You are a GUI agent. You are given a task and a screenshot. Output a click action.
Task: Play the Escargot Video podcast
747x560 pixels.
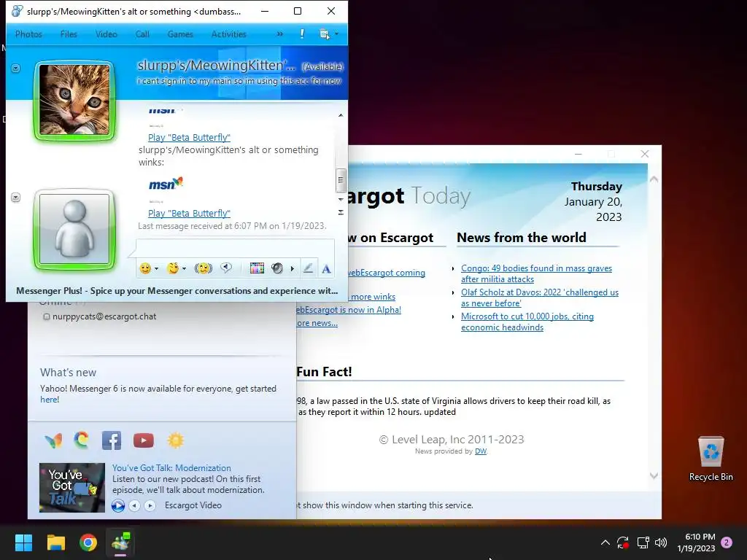pyautogui.click(x=118, y=506)
